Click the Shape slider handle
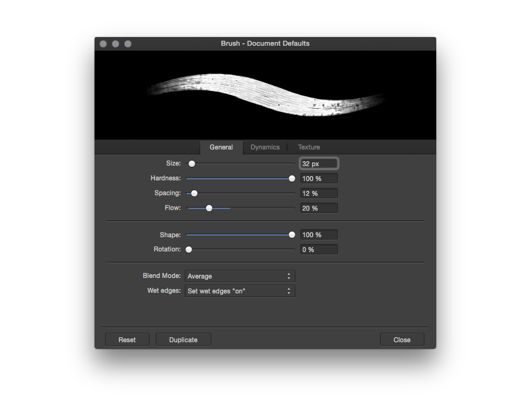This screenshot has width=519, height=420. click(x=292, y=235)
